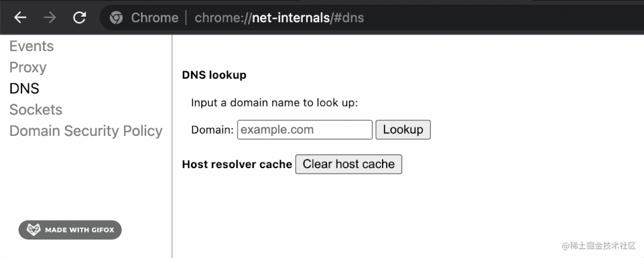Click the DNS lookup heading
The width and height of the screenshot is (644, 258).
[x=214, y=75]
